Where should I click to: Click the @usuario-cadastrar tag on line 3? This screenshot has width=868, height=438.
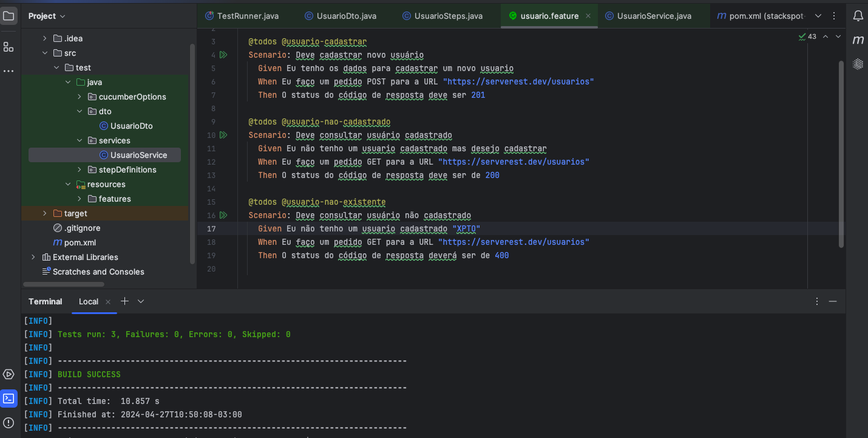coord(324,41)
